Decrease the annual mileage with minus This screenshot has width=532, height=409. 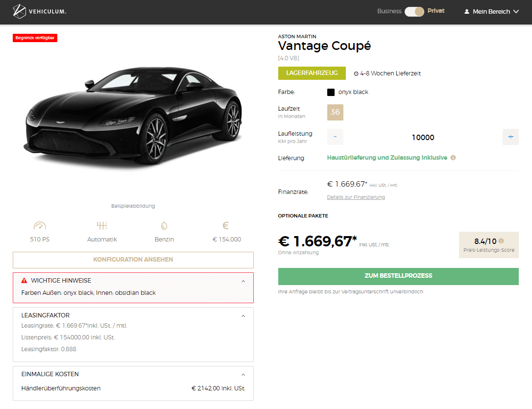click(x=335, y=137)
